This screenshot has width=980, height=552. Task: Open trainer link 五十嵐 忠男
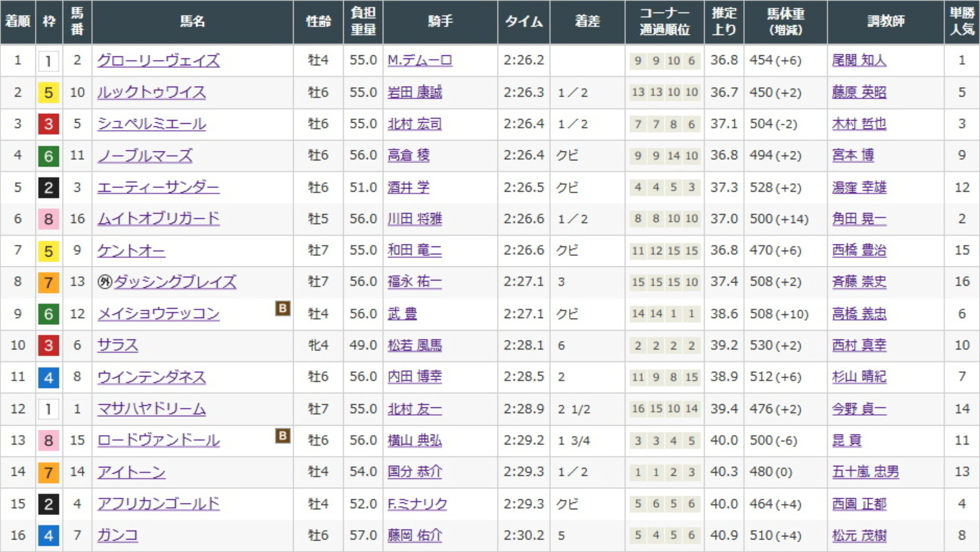[x=865, y=472]
